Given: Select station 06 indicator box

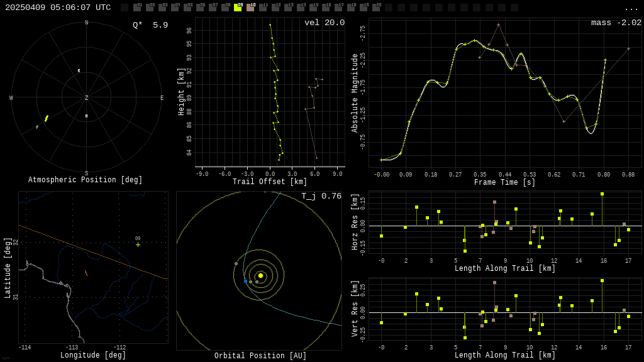Looking at the screenshot, I should (201, 8).
